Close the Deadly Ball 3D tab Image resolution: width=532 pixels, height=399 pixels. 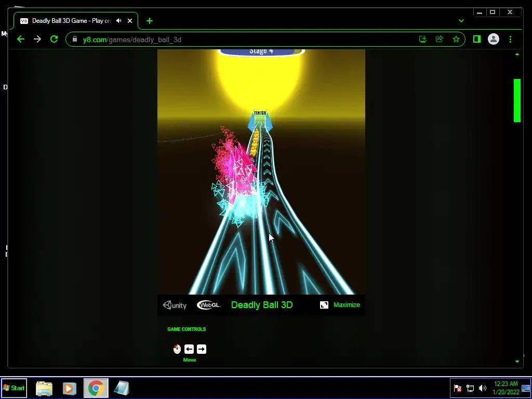click(x=129, y=21)
